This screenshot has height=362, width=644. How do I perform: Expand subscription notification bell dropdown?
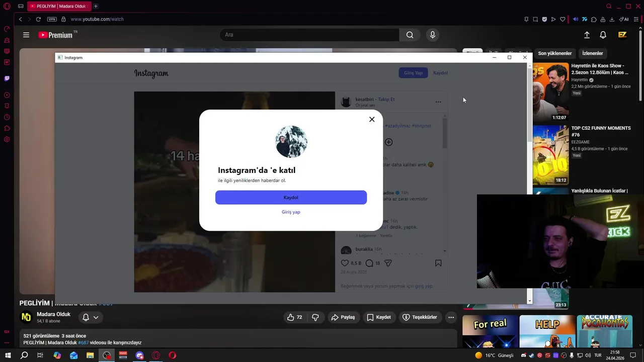coord(91,317)
